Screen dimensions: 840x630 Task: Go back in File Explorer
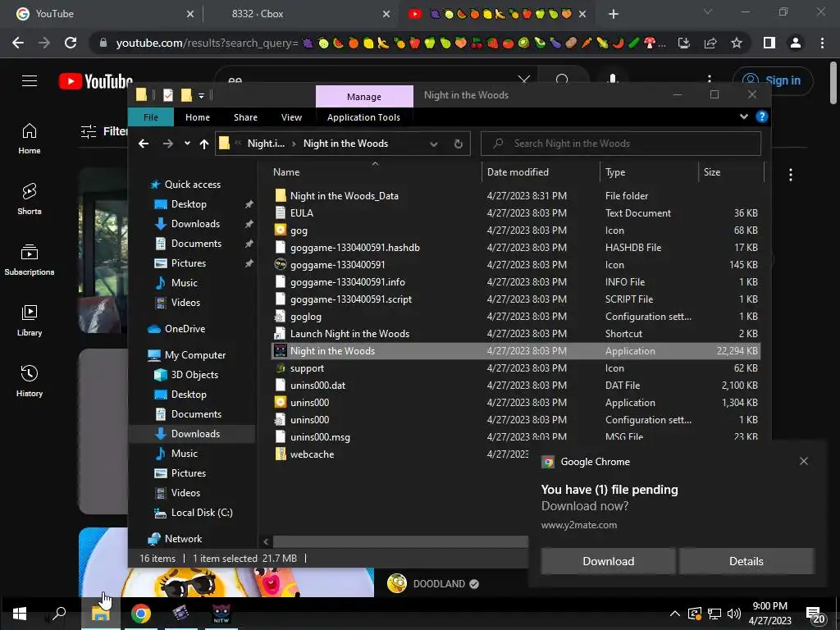point(144,144)
